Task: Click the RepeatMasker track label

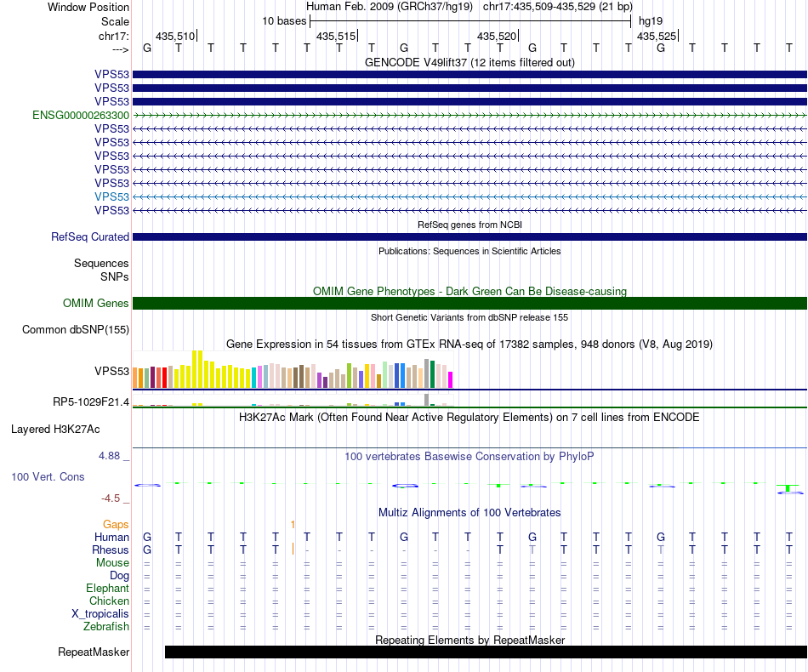Action: (94, 652)
